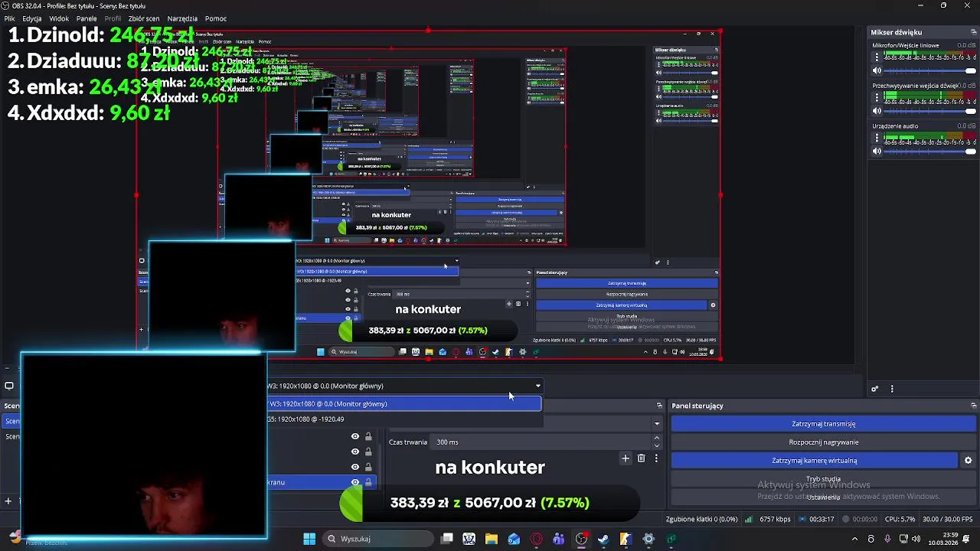Lock the second visible source row

pyautogui.click(x=368, y=452)
